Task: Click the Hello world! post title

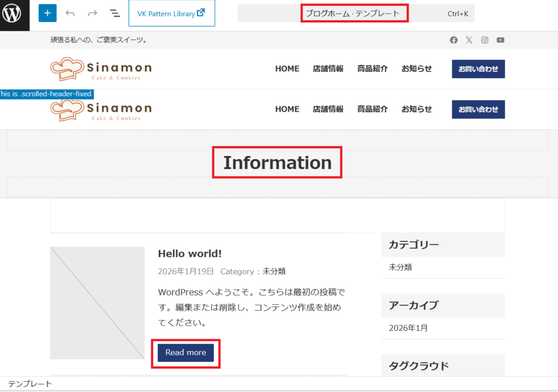Action: (190, 254)
